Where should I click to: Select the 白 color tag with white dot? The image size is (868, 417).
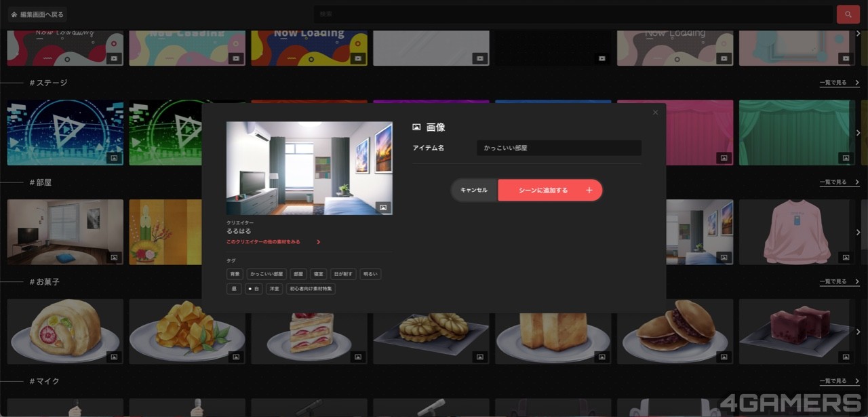click(x=254, y=289)
